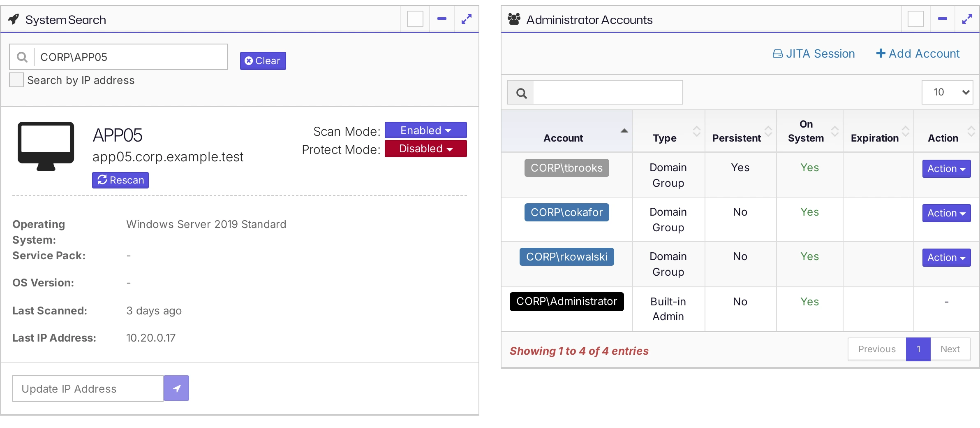Select page 1 in pagination

[918, 349]
